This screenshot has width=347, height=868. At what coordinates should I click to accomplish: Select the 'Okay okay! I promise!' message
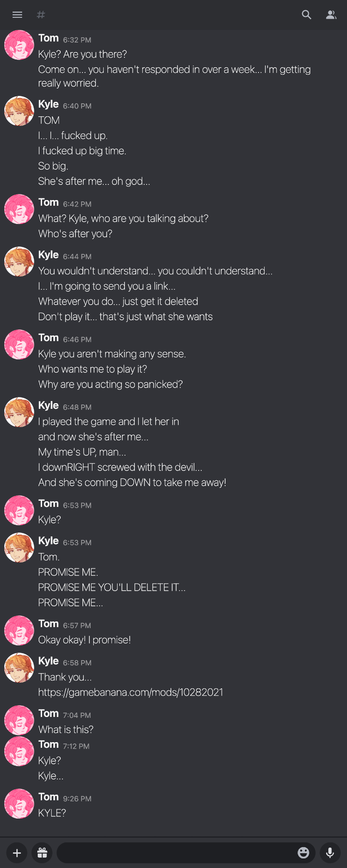[x=85, y=640]
